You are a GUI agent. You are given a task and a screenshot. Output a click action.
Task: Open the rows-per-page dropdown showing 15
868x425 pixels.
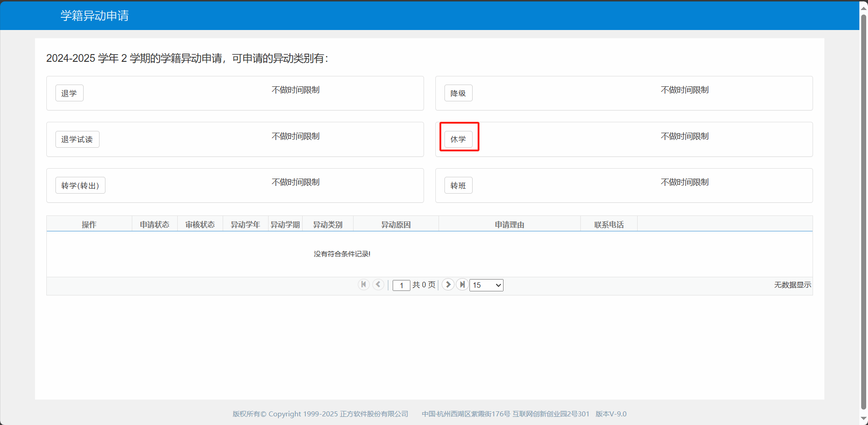click(486, 285)
